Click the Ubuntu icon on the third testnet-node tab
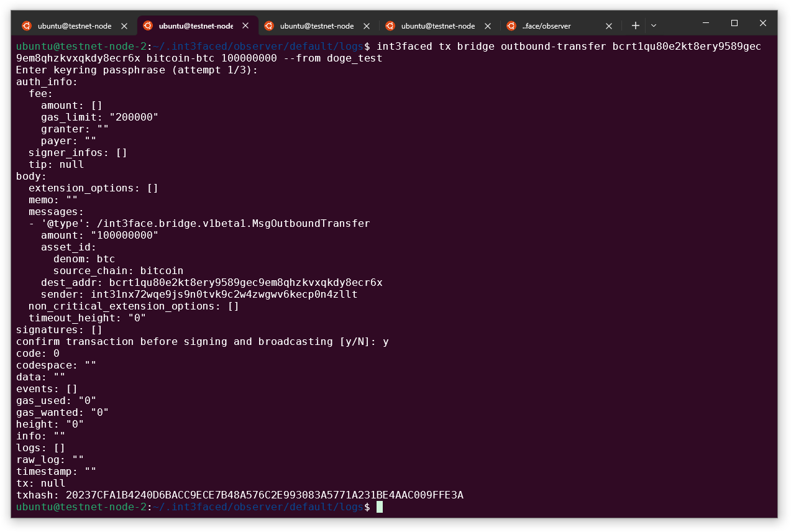 point(269,25)
